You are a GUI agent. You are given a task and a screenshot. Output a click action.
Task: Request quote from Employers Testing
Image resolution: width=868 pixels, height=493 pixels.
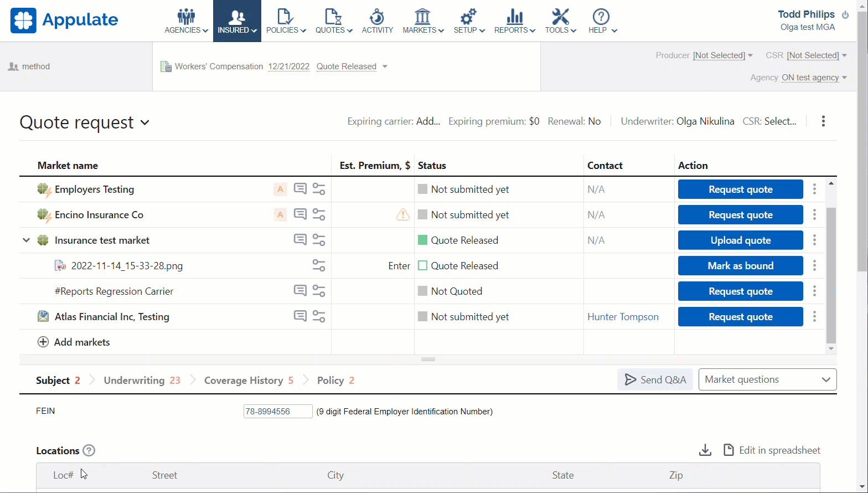click(x=741, y=189)
